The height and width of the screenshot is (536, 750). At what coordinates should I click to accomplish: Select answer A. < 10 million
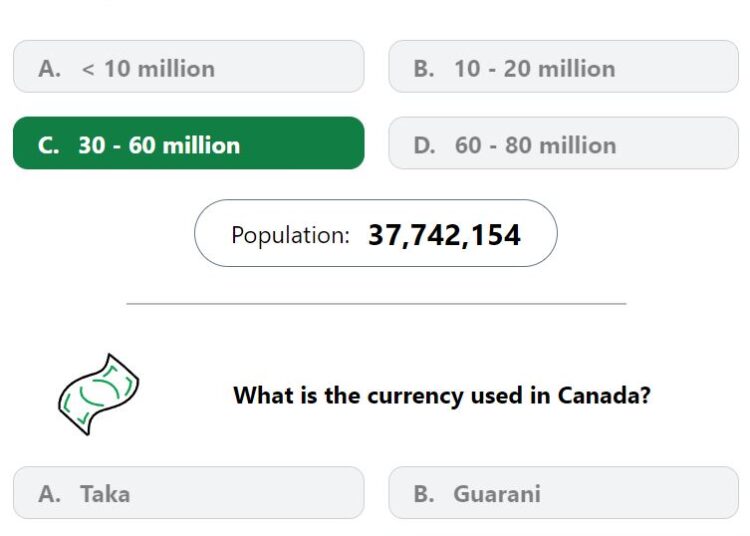coord(188,66)
